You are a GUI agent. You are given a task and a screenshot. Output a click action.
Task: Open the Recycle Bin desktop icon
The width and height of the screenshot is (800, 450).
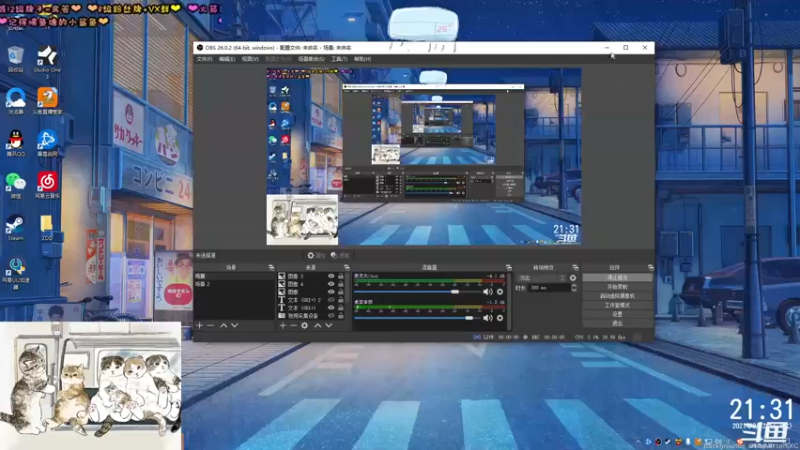point(16,59)
